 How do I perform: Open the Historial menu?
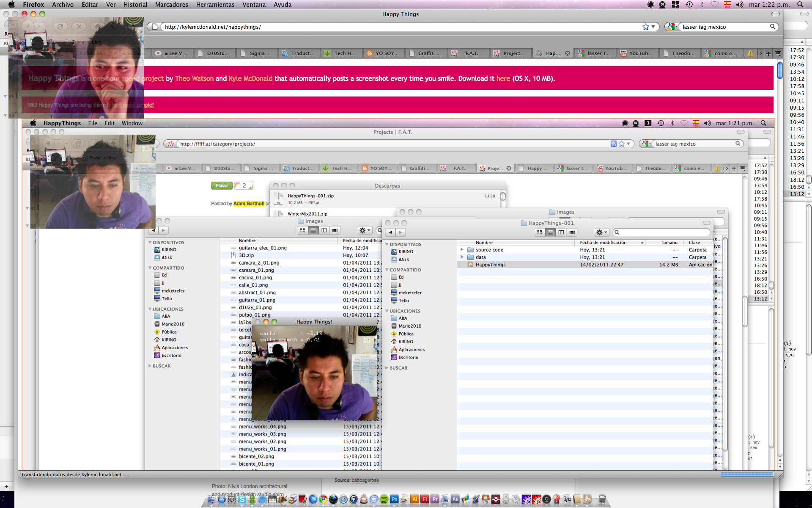(x=135, y=4)
